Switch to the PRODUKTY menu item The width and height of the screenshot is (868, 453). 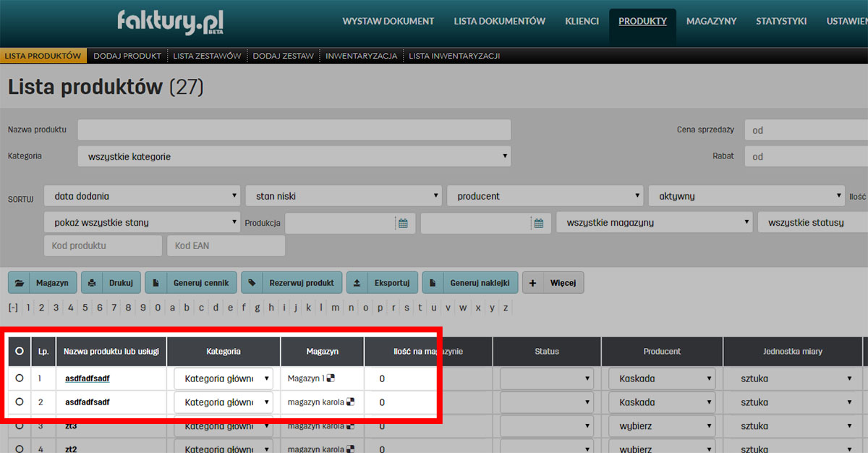642,21
